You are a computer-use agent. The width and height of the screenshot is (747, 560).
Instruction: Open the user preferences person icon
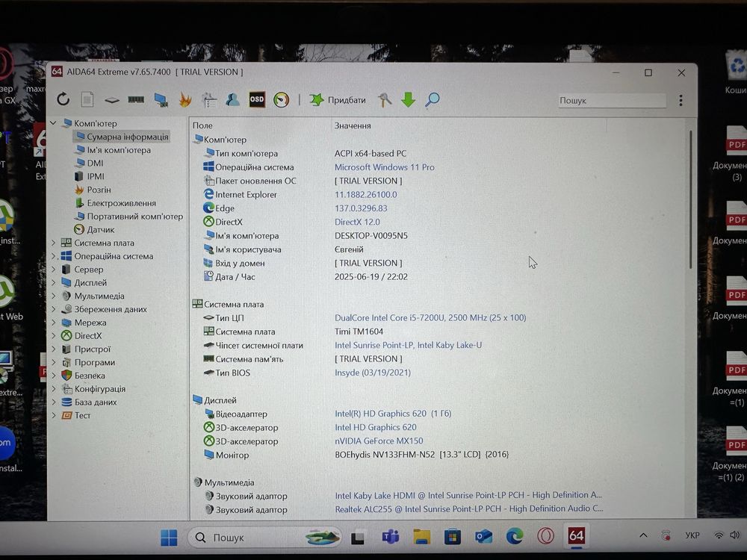click(232, 99)
